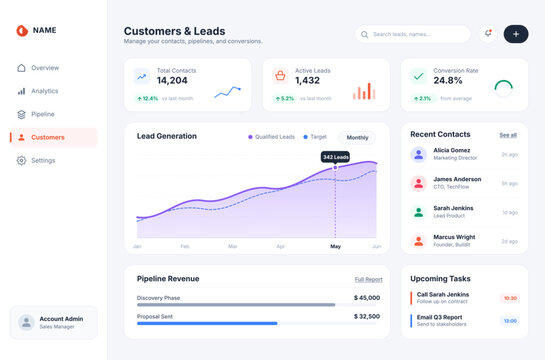Image resolution: width=545 pixels, height=360 pixels.
Task: Click the 24.8% conversion value
Action: point(448,81)
